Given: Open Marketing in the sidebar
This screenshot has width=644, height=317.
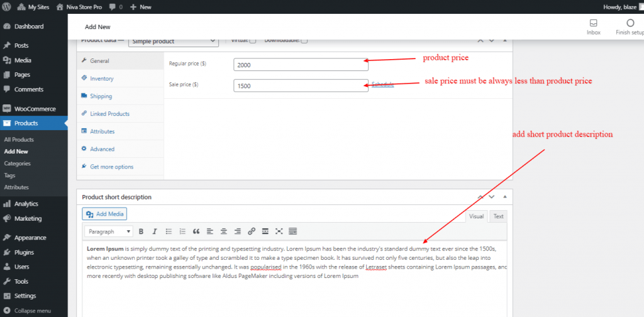Looking at the screenshot, I should 34,218.
